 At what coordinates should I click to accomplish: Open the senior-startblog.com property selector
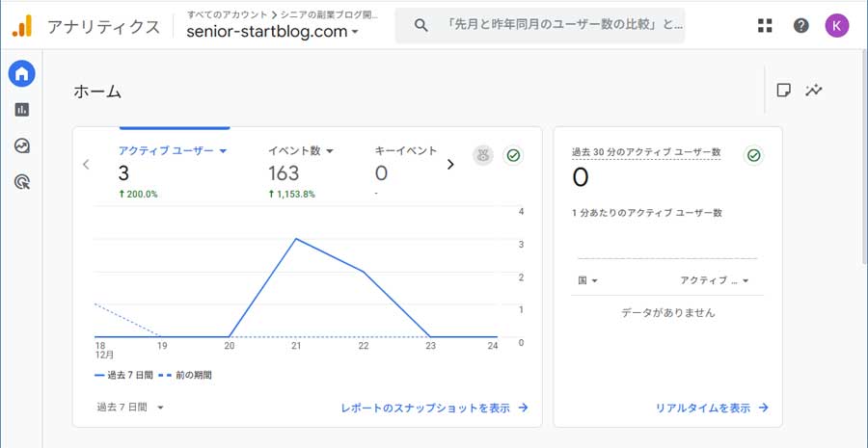pos(272,32)
